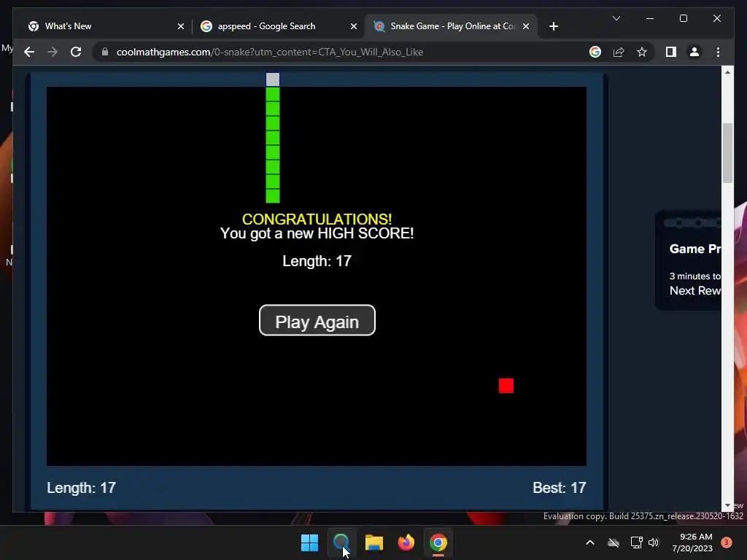
Task: Open Chrome side panel
Action: pyautogui.click(x=671, y=52)
